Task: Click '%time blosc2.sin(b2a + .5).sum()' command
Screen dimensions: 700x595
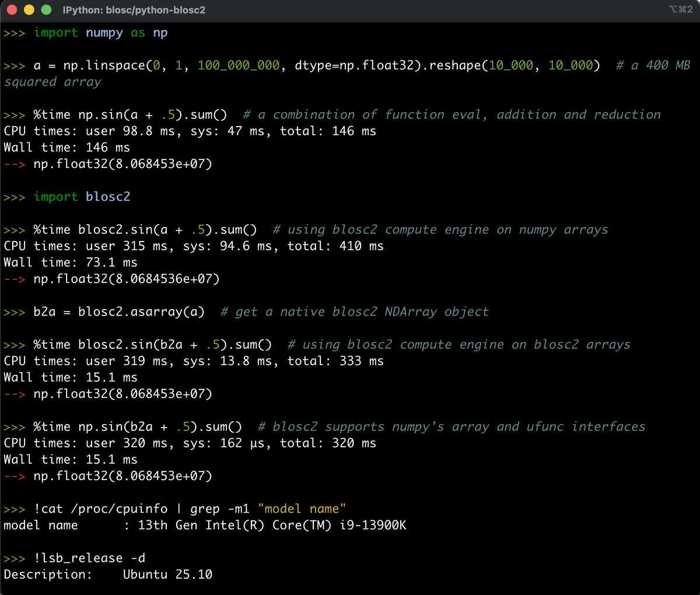Action: click(153, 344)
